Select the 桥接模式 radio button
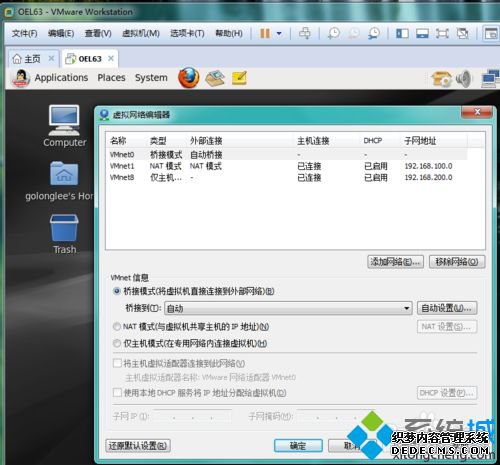 click(117, 291)
